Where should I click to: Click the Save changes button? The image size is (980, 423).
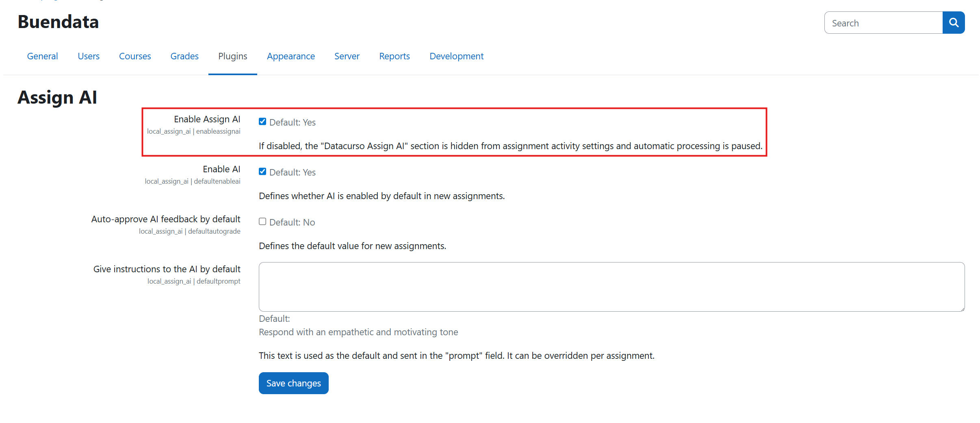coord(293,383)
